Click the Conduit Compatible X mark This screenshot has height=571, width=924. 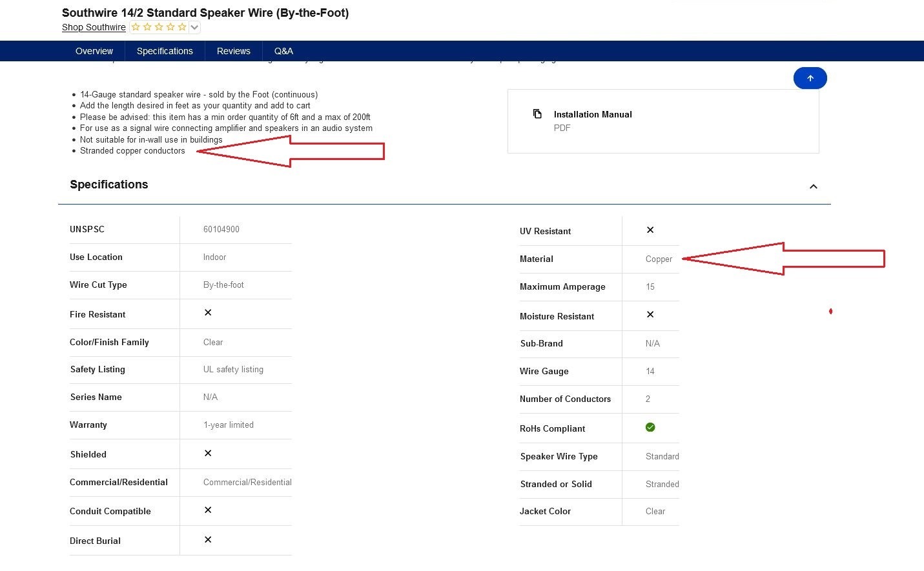pyautogui.click(x=208, y=510)
